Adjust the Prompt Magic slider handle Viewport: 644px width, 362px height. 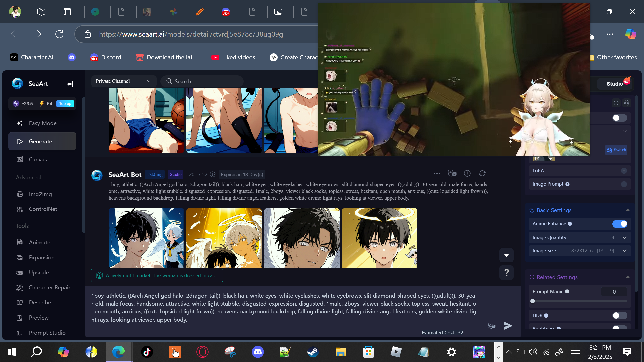coord(533,301)
